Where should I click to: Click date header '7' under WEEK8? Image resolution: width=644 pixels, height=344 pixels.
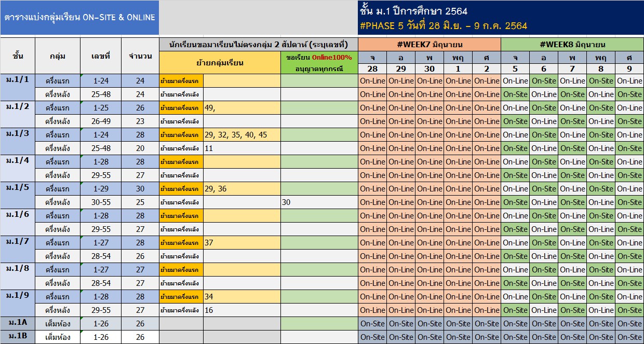click(572, 69)
